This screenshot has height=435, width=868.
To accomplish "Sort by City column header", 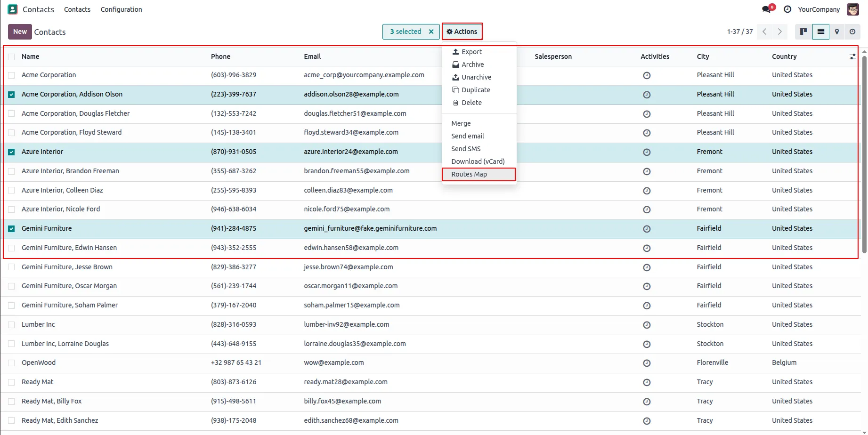I will (x=703, y=56).
